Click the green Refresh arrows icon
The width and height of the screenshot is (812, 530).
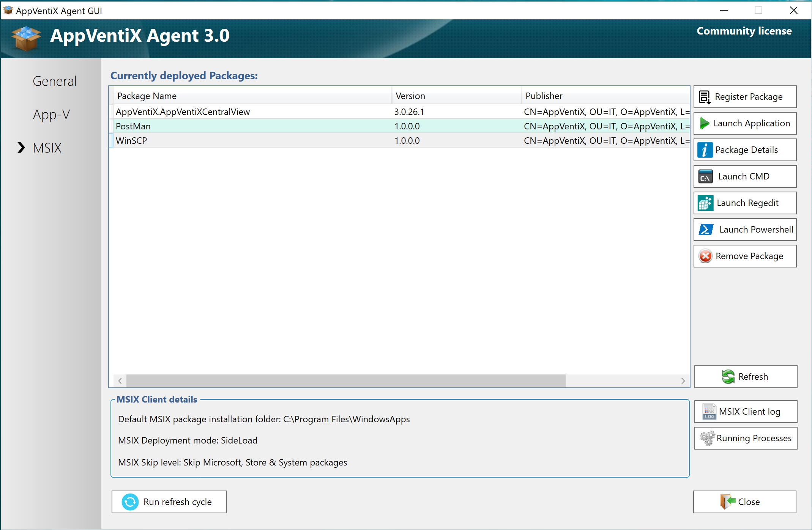728,377
